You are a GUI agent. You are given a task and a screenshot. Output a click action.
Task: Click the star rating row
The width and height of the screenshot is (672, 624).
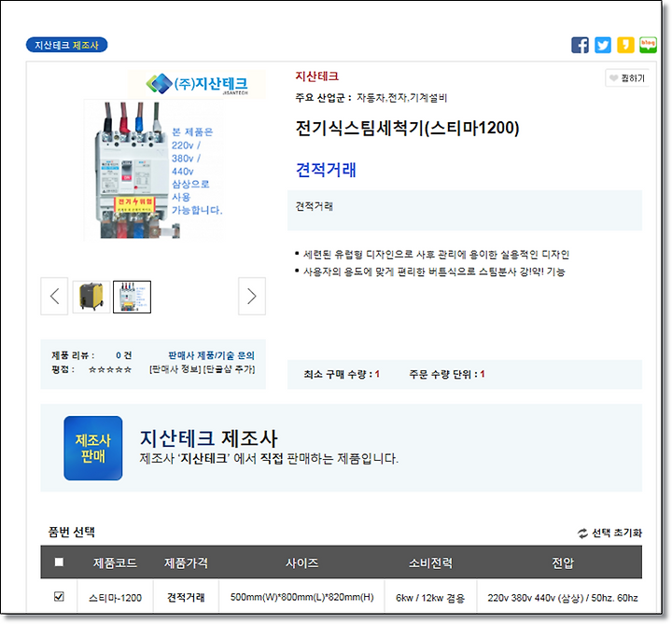point(110,369)
